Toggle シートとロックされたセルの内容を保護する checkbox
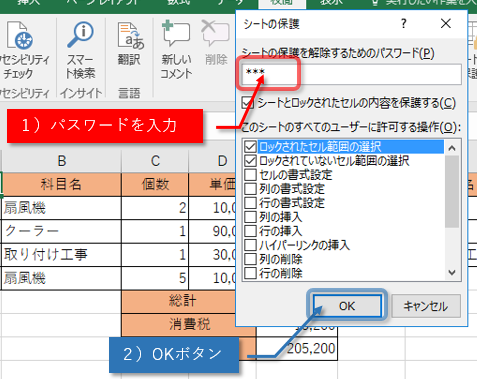The width and height of the screenshot is (477, 379). coord(247,103)
